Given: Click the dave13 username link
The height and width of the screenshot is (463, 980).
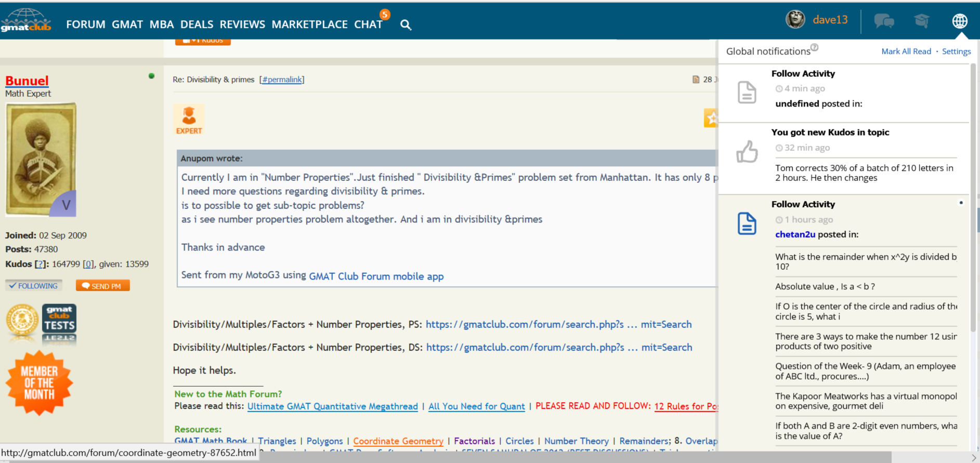Looking at the screenshot, I should 830,20.
